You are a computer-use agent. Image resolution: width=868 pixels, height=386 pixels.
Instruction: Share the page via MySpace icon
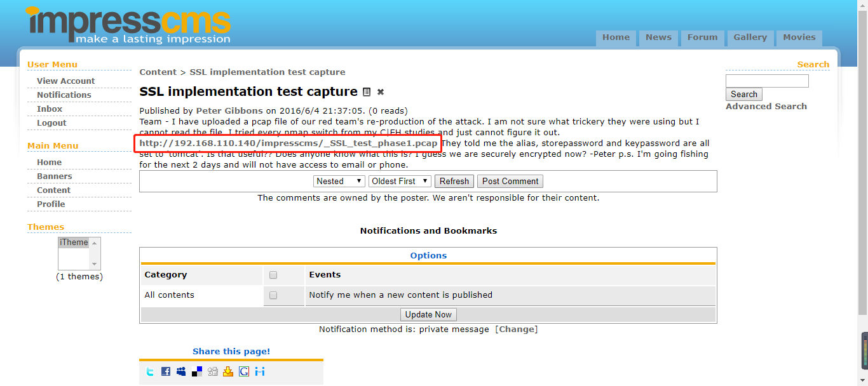[181, 372]
